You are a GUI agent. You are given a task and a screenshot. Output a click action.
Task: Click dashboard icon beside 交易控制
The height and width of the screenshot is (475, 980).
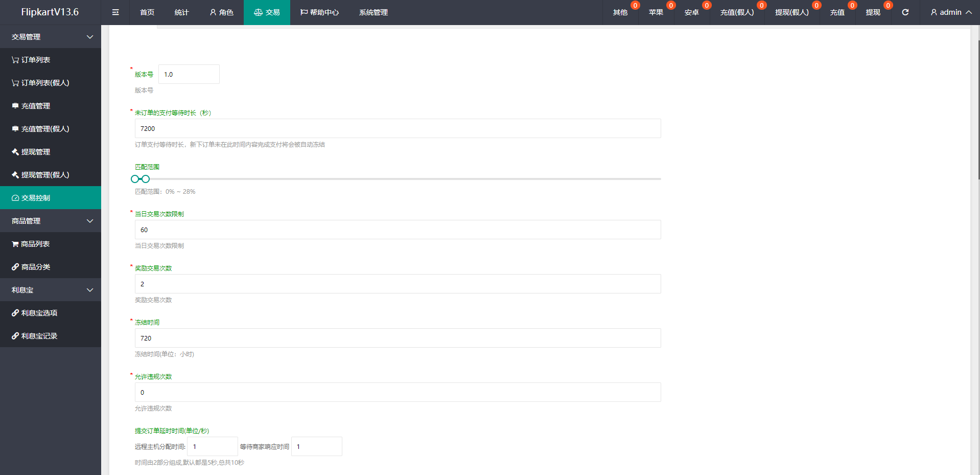pos(15,198)
